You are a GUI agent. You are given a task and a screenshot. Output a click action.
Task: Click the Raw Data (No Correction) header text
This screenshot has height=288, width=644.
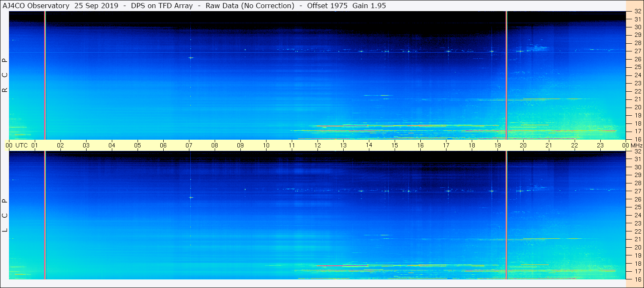250,6
